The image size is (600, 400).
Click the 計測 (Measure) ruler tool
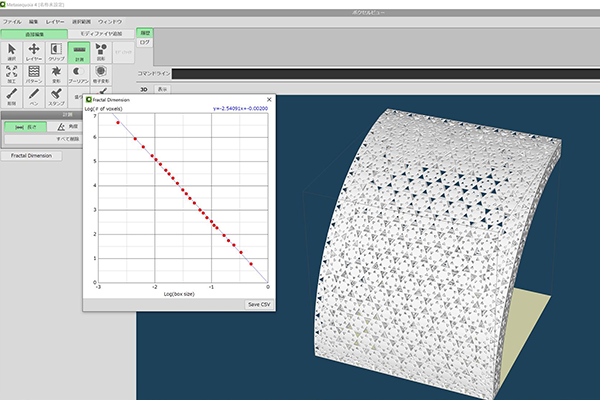pos(79,52)
